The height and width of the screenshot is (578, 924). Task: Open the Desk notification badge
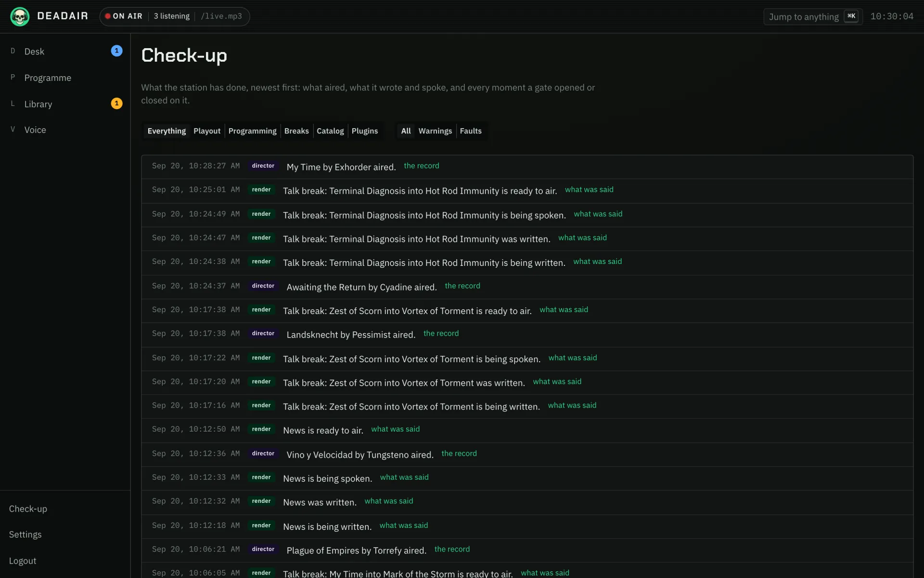click(116, 51)
